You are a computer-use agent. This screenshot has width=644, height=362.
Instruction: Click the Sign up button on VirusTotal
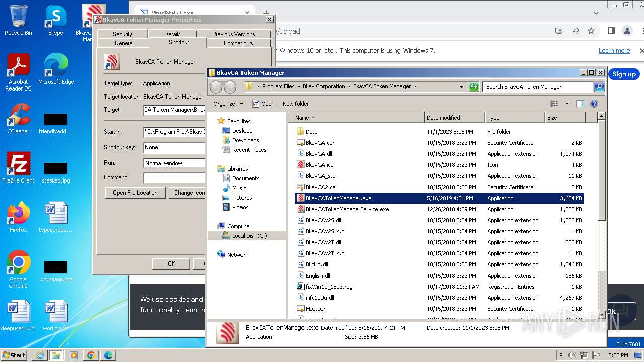624,74
